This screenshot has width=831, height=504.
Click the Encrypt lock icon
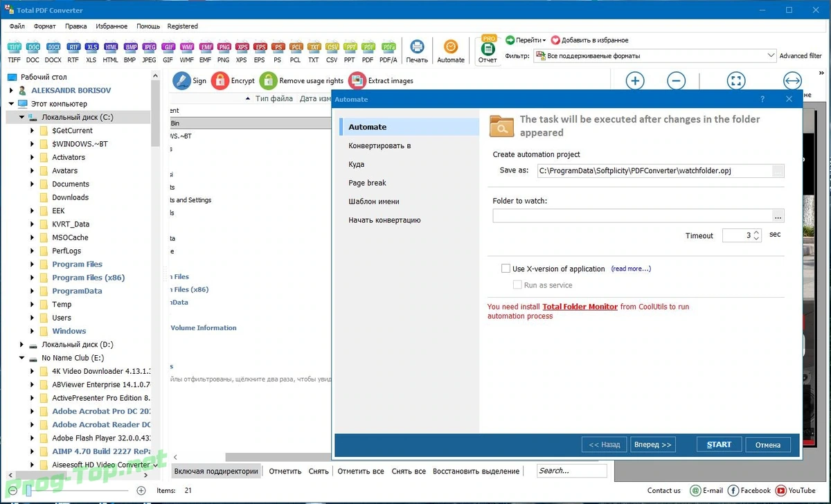point(220,80)
